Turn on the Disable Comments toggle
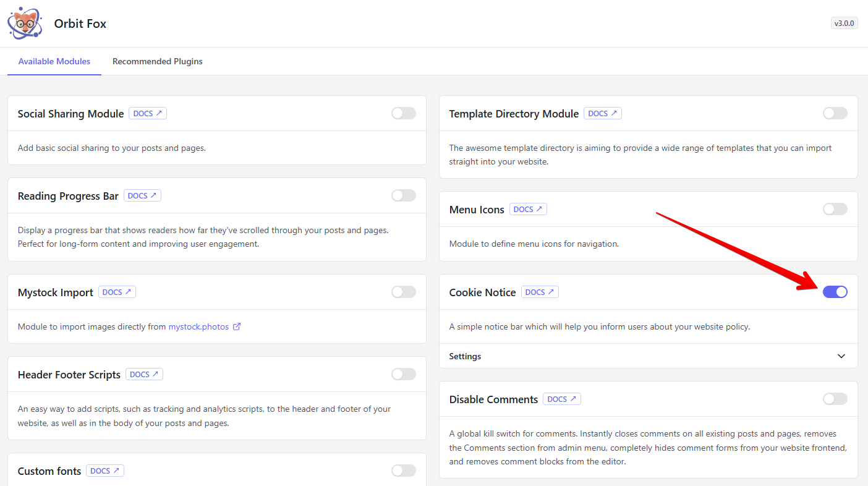The image size is (868, 486). 835,399
